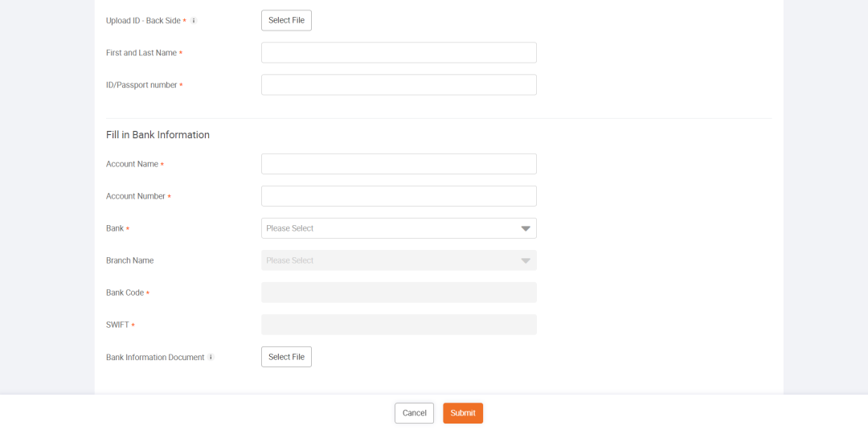Click the Branch Name dropdown arrow
Screen dimensions: 868x430
tap(526, 260)
